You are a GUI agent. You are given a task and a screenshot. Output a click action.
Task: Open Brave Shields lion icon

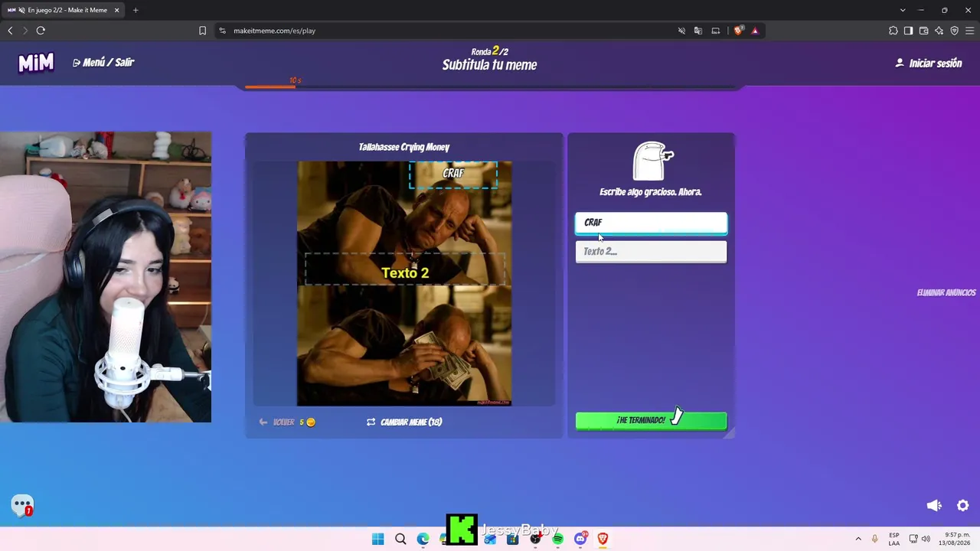coord(738,31)
